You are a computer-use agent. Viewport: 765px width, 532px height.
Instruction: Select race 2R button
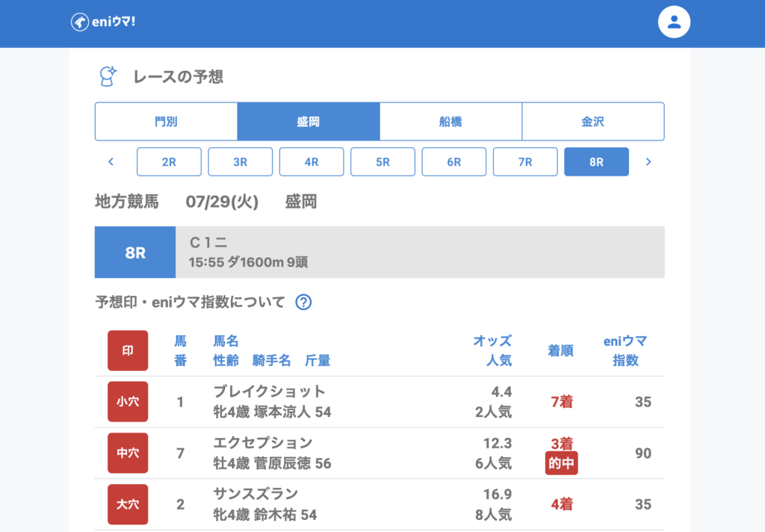click(x=169, y=161)
